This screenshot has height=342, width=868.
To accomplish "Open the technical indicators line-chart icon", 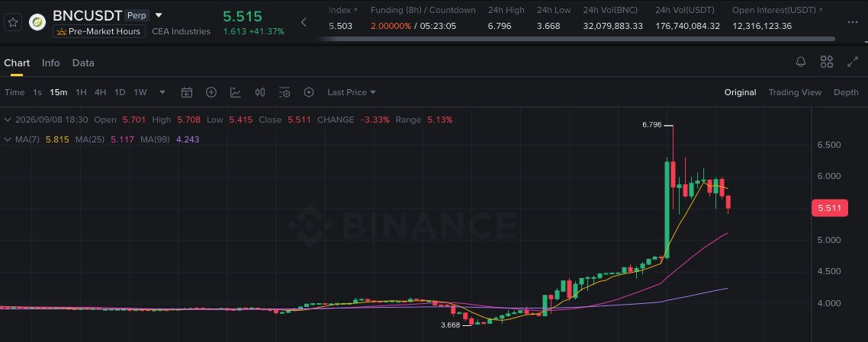I will pos(235,92).
